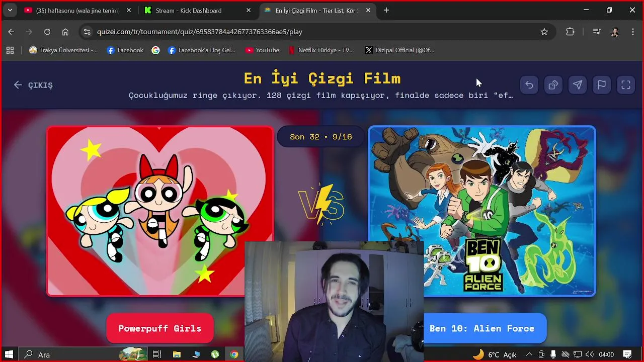Open the Windows Start menu
644x362 pixels.
9,354
